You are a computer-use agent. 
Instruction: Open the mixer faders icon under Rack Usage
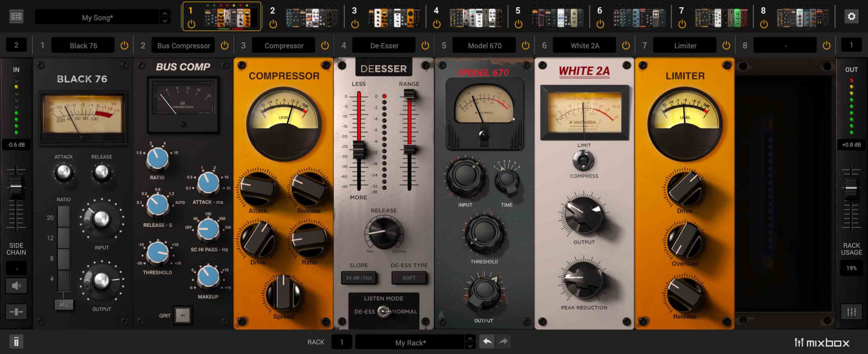pos(851,312)
